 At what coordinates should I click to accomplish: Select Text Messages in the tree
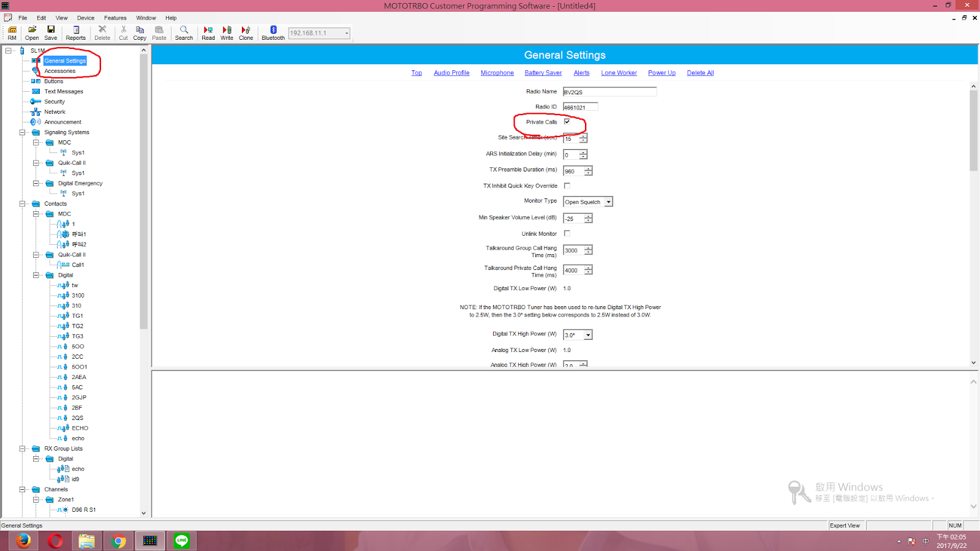tap(64, 91)
